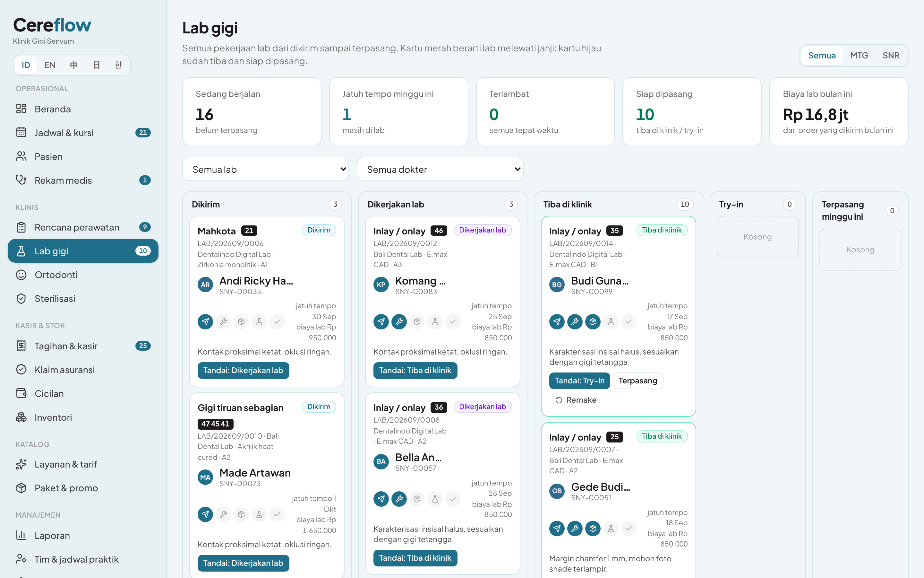Mark Made Artawan's order as Dikerjakan lab
Viewport: 924px width, 578px height.
click(243, 563)
